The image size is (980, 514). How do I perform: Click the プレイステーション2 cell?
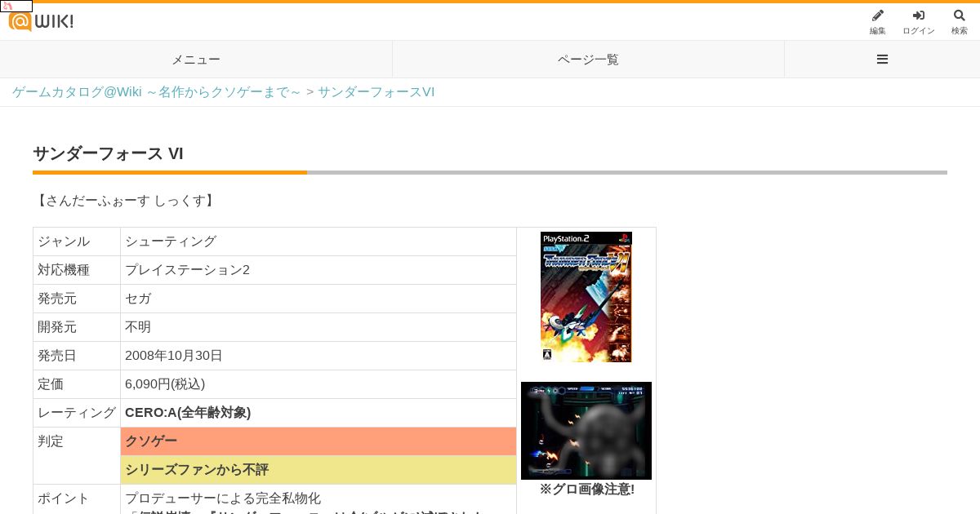pos(318,270)
